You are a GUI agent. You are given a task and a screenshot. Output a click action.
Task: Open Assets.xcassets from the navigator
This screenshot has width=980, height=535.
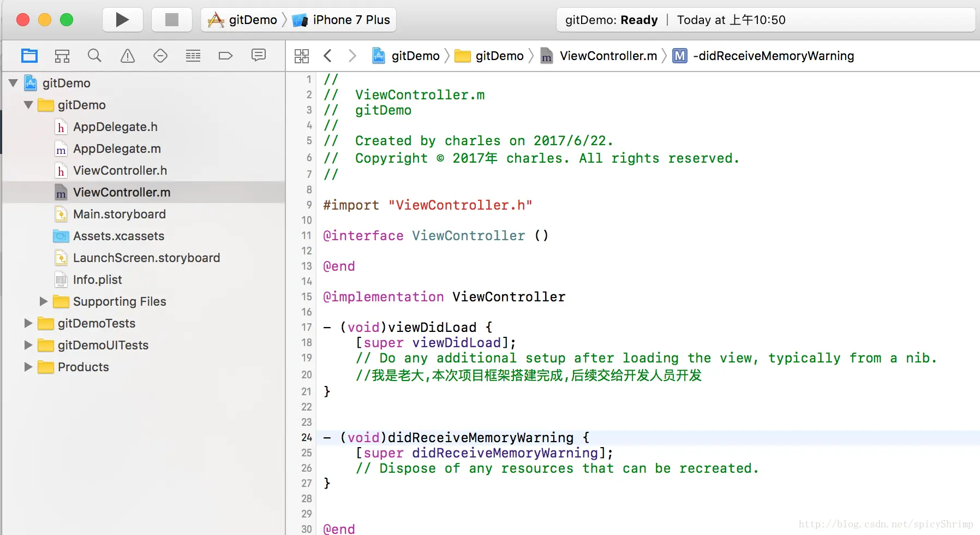118,236
